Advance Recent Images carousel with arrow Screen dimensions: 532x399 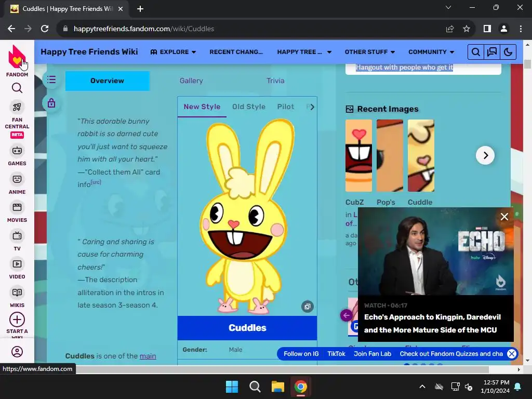point(485,155)
